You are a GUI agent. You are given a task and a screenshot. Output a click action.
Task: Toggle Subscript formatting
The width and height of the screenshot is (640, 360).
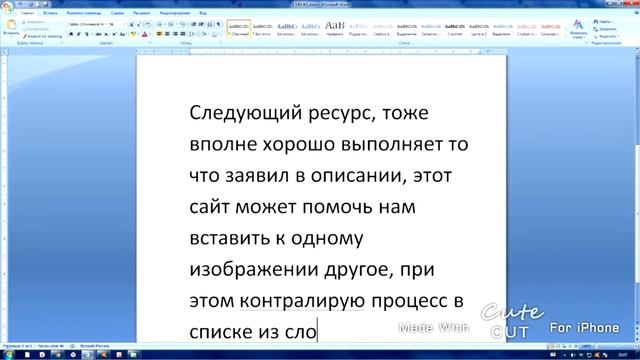point(106,34)
